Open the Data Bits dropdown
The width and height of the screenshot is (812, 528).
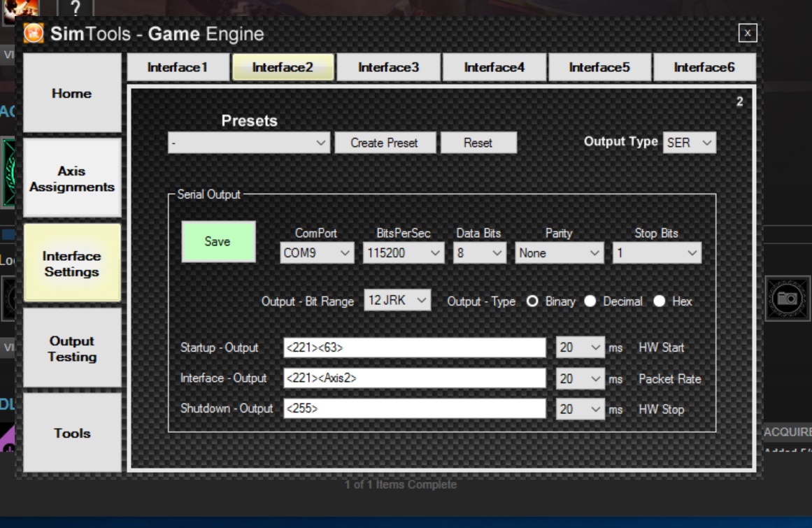click(x=480, y=253)
